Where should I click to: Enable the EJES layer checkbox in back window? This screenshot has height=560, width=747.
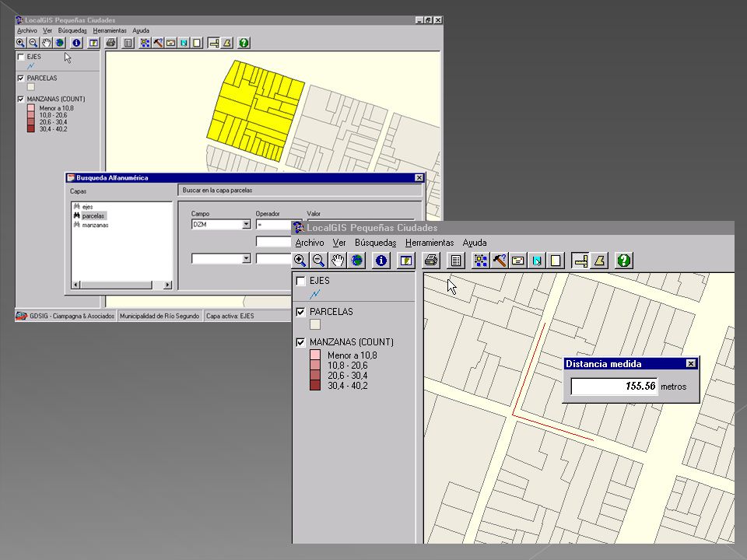pos(20,57)
